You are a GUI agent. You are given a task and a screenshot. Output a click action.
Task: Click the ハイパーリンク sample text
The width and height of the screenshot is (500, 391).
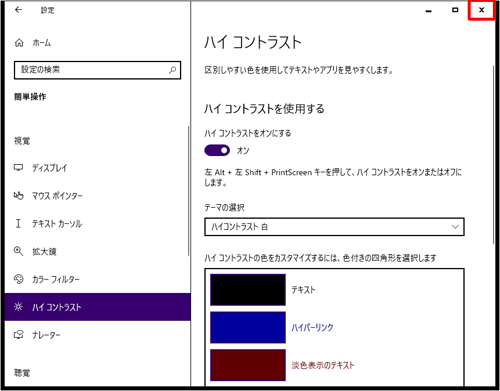(x=312, y=327)
